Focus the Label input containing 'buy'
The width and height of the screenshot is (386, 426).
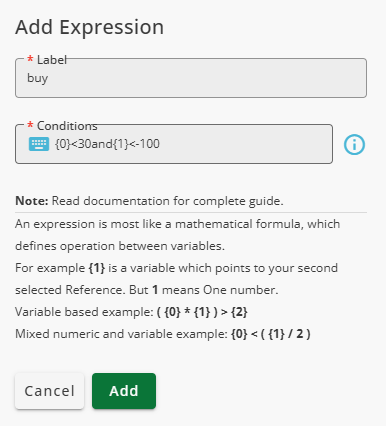point(191,78)
